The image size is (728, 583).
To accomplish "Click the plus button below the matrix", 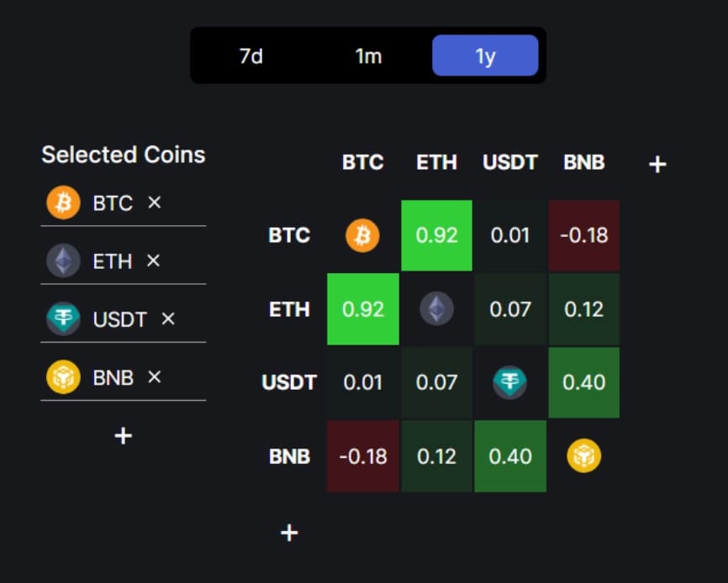I will 289,533.
